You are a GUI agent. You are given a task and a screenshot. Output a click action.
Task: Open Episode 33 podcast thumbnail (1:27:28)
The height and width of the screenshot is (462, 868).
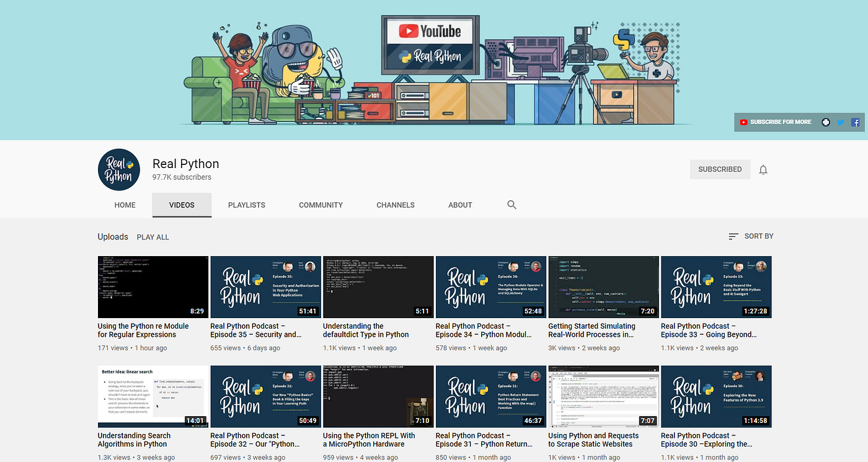pyautogui.click(x=716, y=287)
